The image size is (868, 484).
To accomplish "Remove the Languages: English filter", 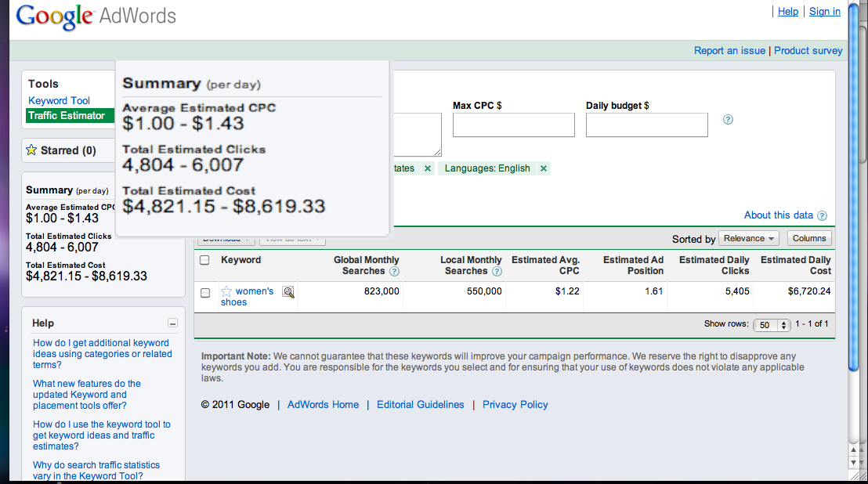I will point(543,168).
